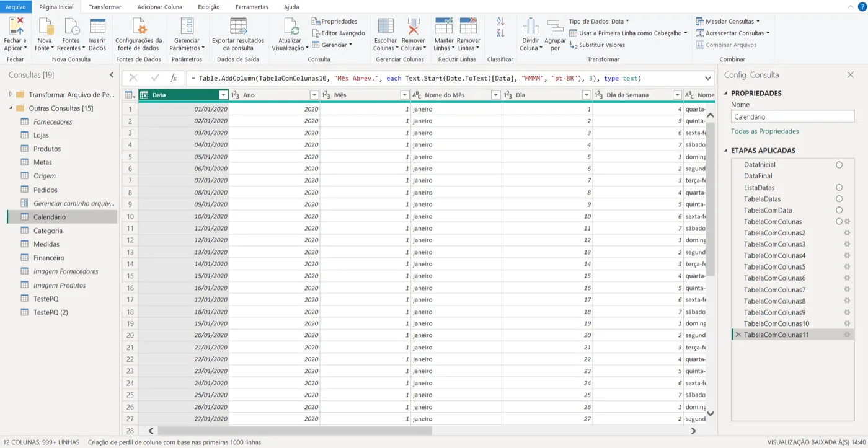Expand Transformar Arquivo de Pe... folder
Viewport: 868px width, 448px height.
coord(11,95)
